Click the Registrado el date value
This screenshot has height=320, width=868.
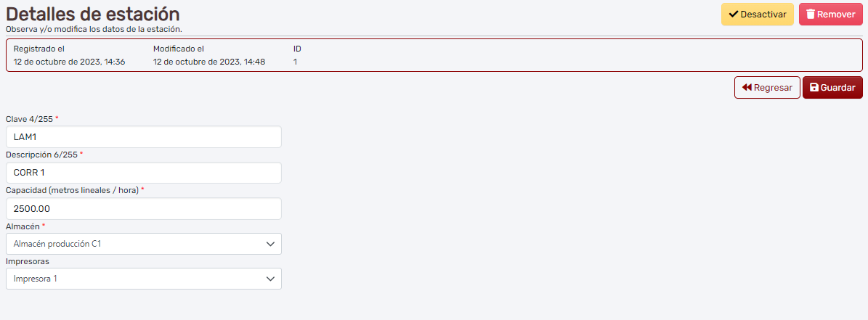click(70, 62)
